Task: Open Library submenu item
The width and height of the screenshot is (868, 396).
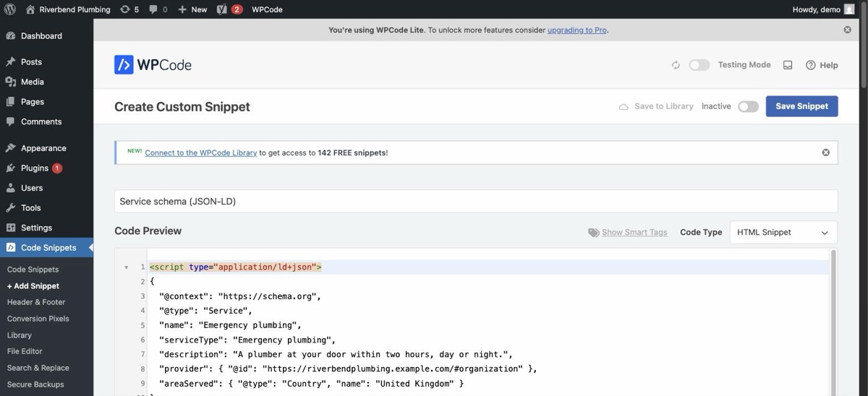Action: 20,335
